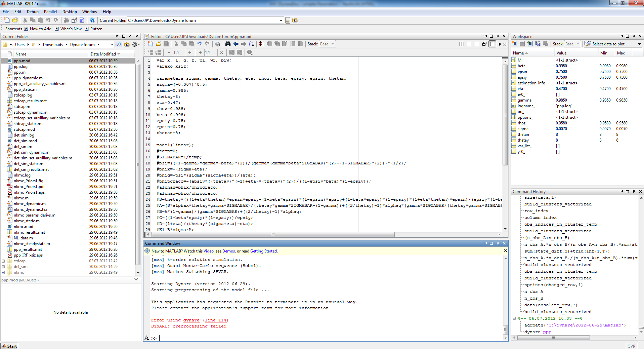The height and width of the screenshot is (349, 644).
Task: Open the File menu
Action: point(6,12)
